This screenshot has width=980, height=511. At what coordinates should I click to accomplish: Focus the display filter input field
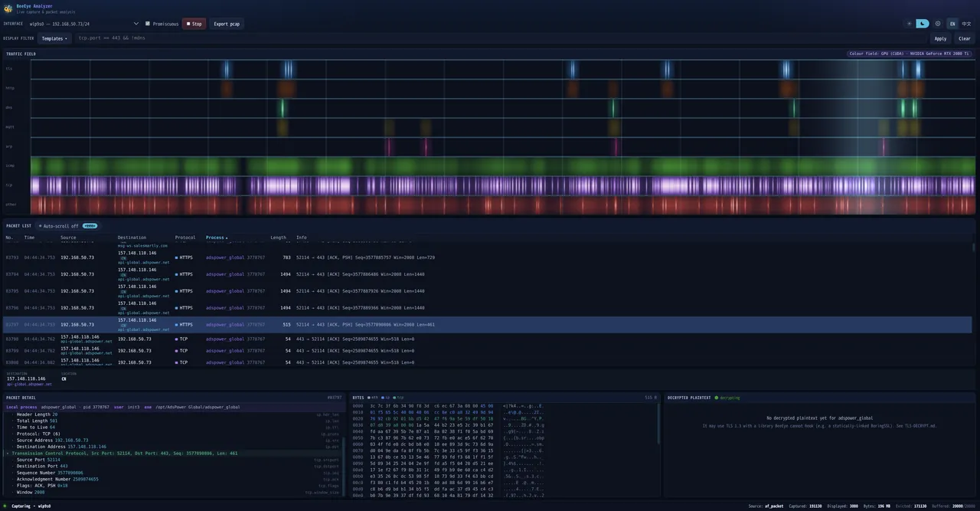coord(501,38)
